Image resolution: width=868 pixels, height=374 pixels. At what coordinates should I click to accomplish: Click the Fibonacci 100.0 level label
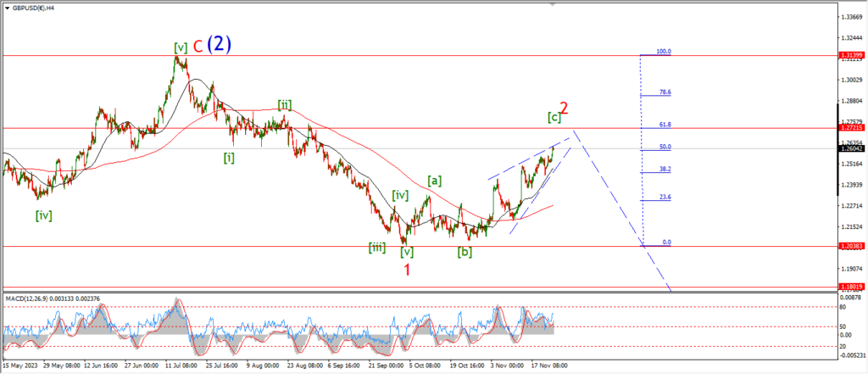[664, 52]
